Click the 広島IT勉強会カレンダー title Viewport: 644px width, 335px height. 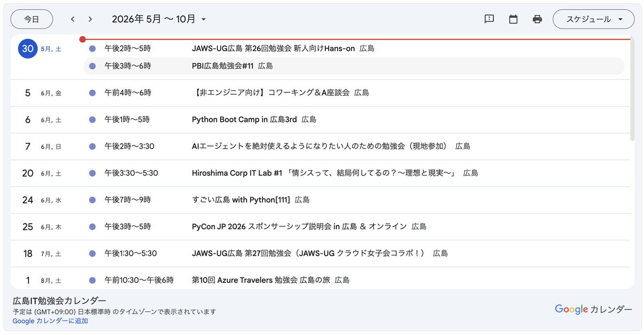60,301
